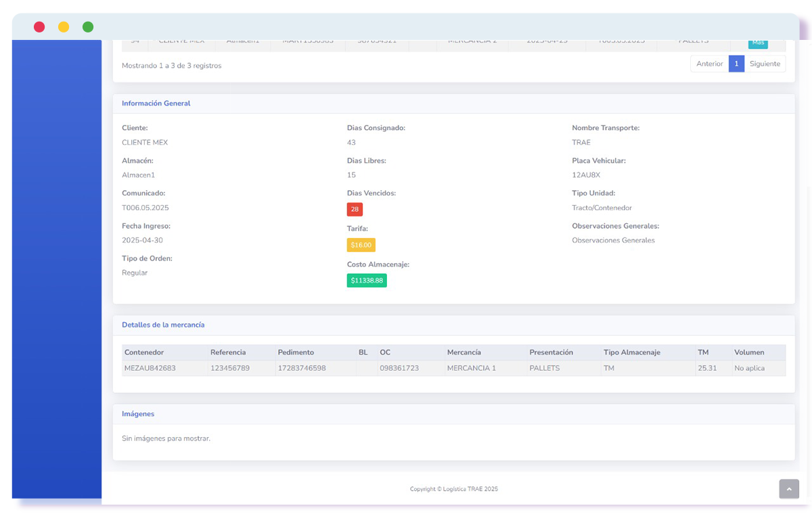812x525 pixels.
Task: Click the teal Más button
Action: pyautogui.click(x=758, y=43)
